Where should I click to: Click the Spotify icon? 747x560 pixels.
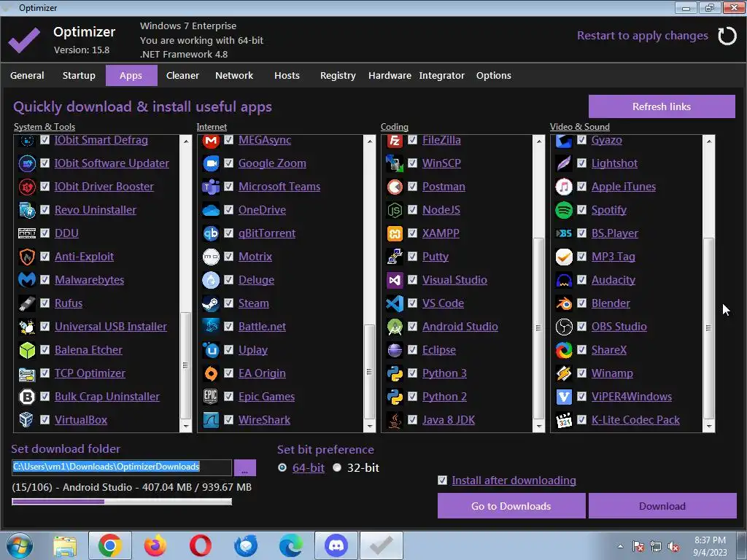click(x=564, y=209)
